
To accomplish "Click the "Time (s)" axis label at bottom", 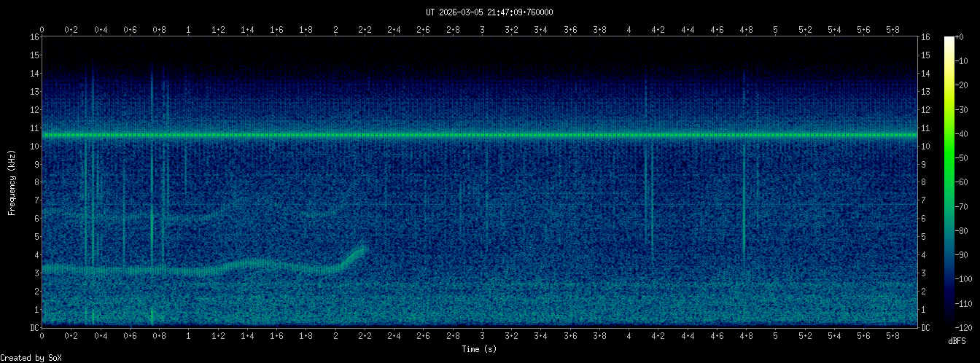I will point(479,349).
